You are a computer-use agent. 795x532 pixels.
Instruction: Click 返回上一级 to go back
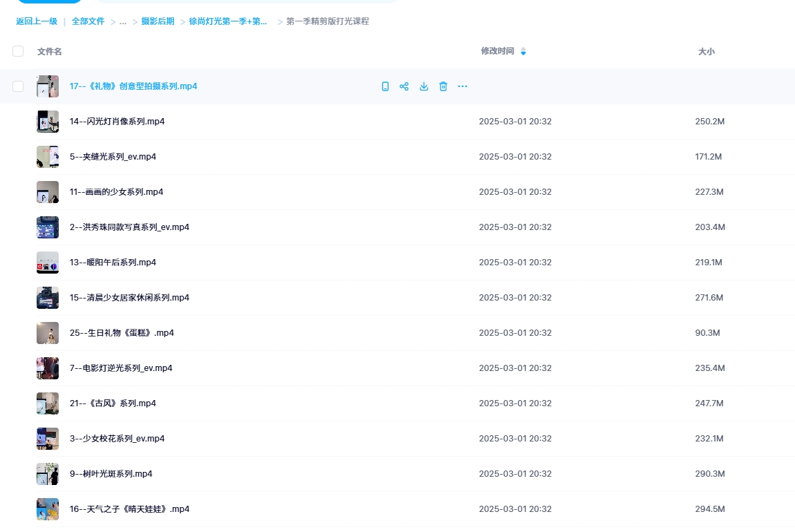point(37,21)
